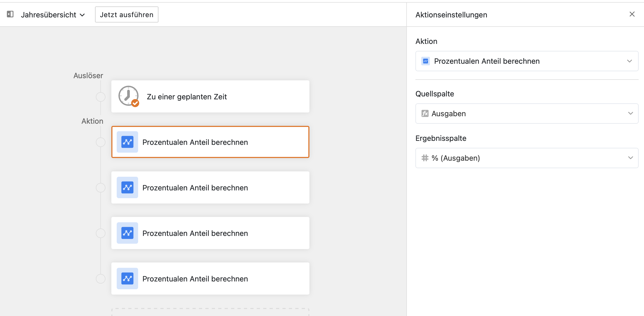Toggle the circle next to the highlighted action
This screenshot has height=316, width=644.
pyautogui.click(x=101, y=142)
